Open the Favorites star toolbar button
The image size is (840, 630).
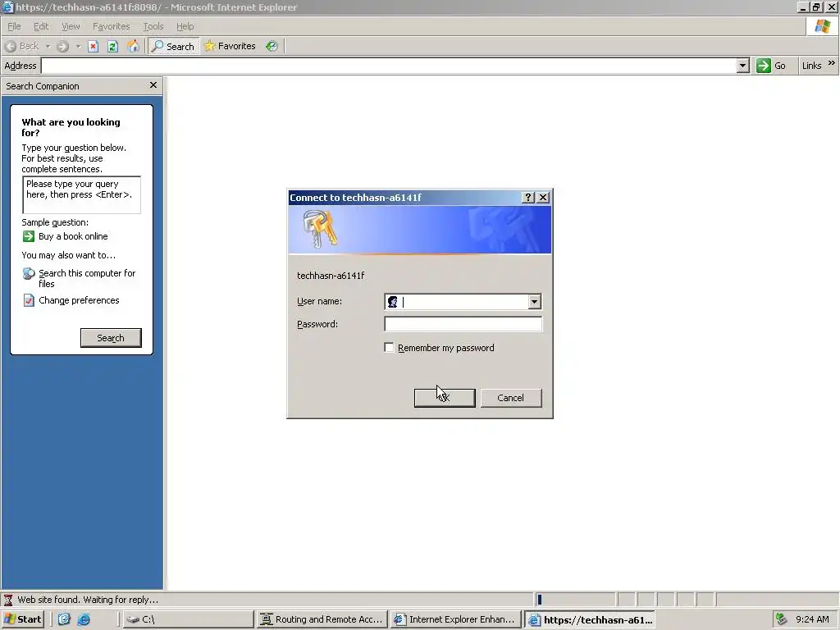point(230,46)
